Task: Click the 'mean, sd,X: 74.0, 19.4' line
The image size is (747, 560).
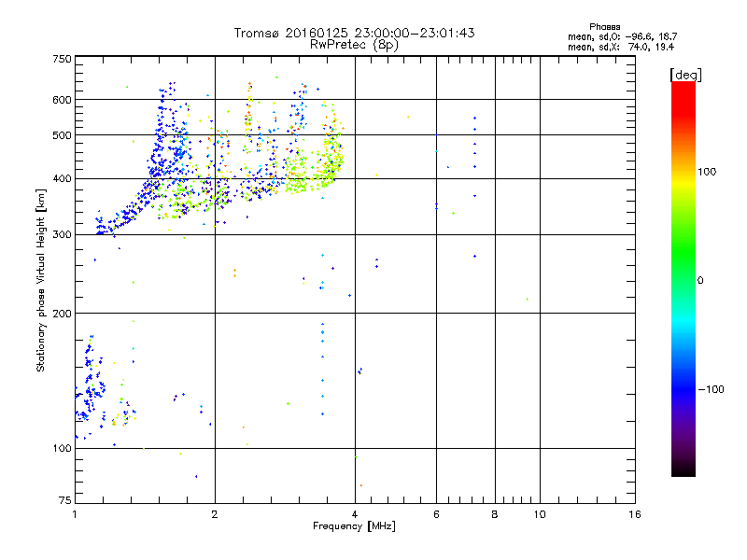Action: click(x=621, y=47)
